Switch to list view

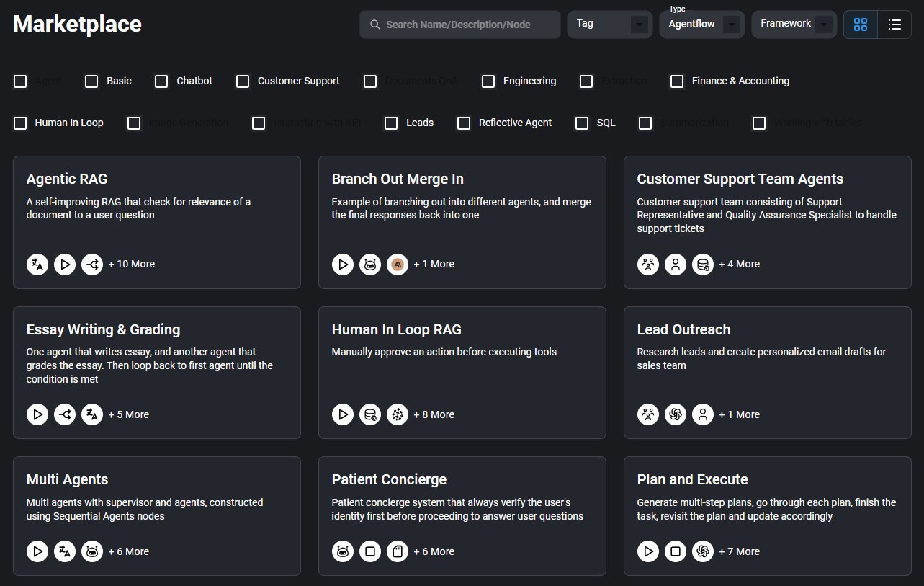(x=894, y=25)
